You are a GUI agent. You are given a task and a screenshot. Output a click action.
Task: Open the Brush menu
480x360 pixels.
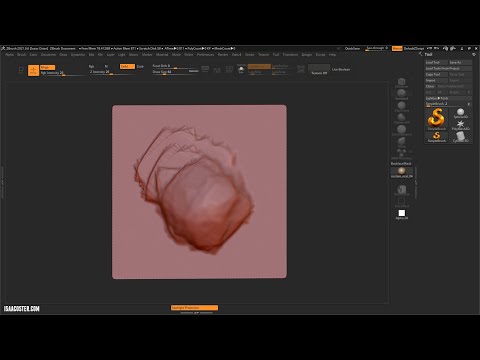(x=22, y=55)
